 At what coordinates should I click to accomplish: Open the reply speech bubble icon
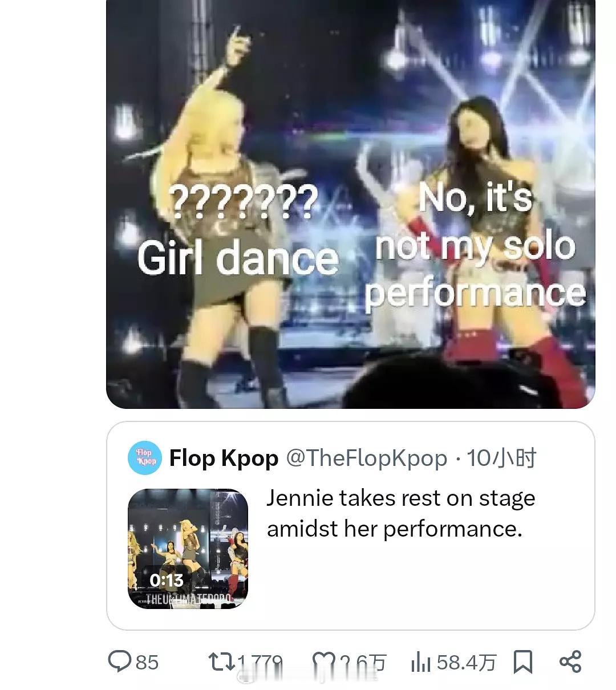click(120, 662)
